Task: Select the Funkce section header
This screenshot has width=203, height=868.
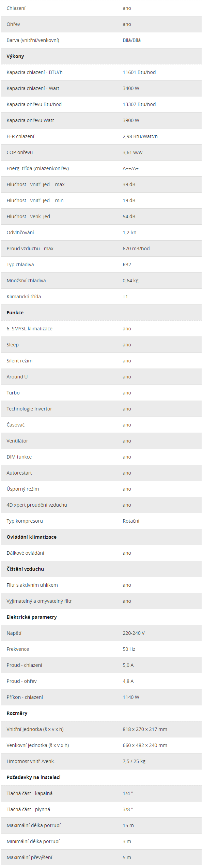Action: (15, 313)
